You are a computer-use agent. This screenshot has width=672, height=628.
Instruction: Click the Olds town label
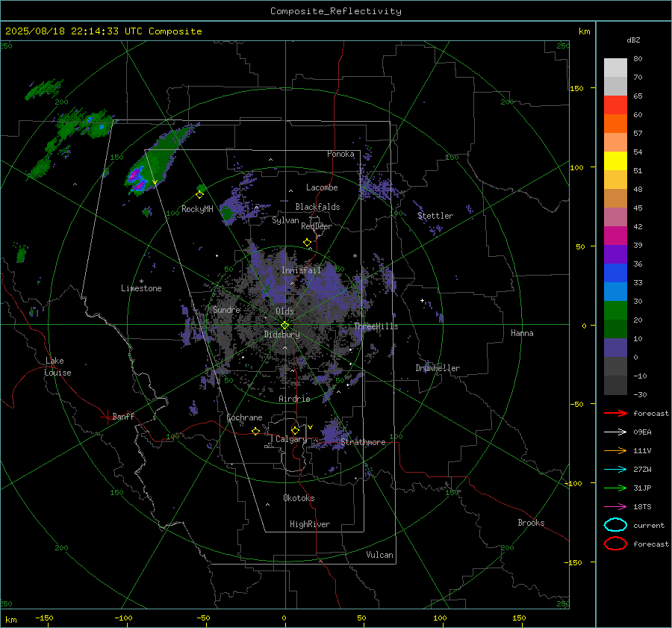click(x=284, y=311)
